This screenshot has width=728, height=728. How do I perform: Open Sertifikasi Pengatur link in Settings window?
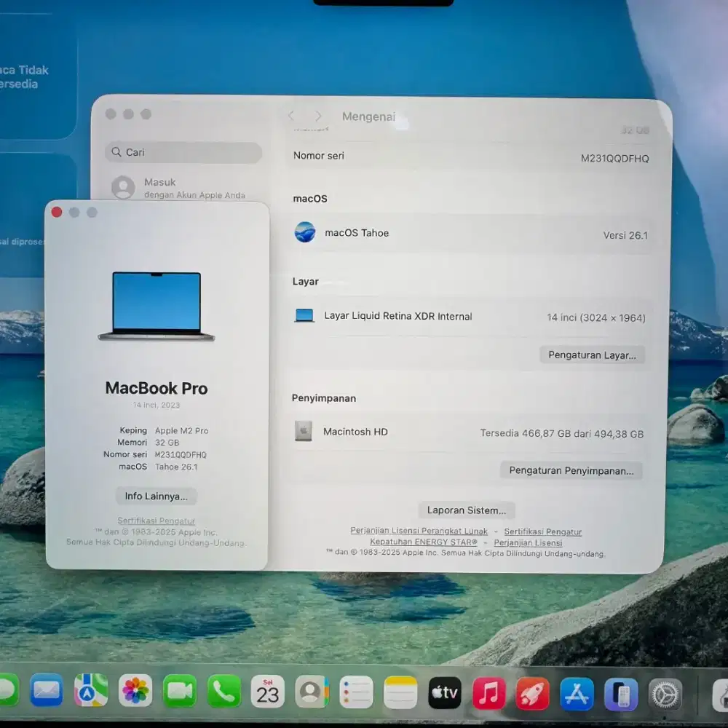tap(543, 531)
